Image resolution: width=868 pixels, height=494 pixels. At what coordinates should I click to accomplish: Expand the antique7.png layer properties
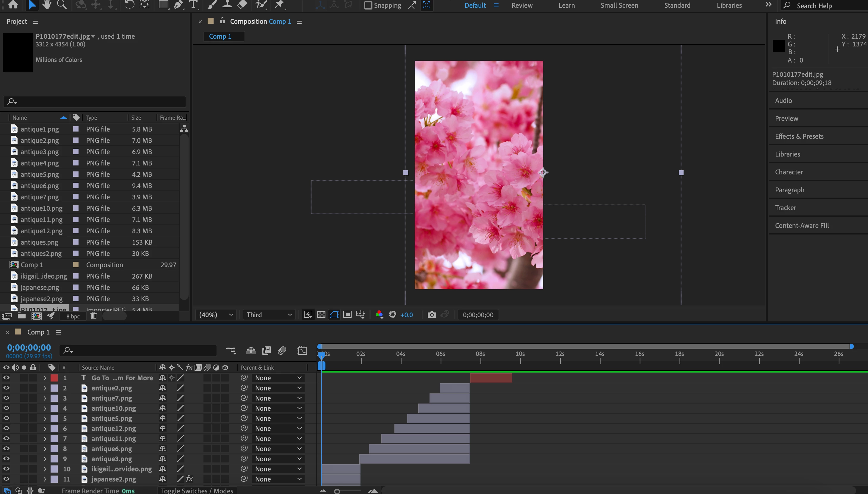tap(45, 398)
